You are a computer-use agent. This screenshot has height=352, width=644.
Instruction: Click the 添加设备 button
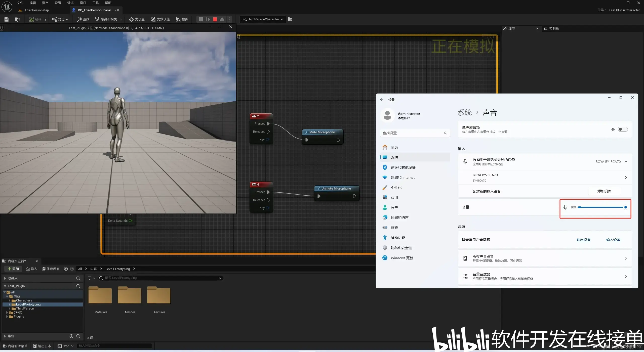click(x=604, y=191)
